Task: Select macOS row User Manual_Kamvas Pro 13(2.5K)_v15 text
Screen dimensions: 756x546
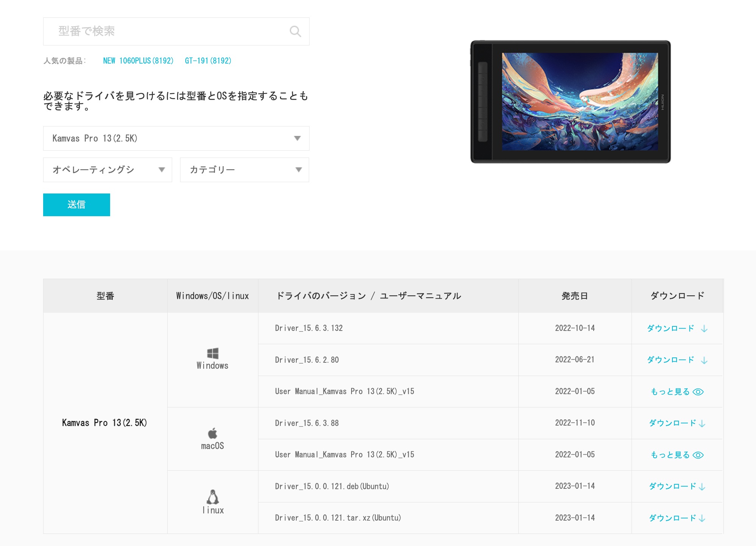Action: click(345, 455)
